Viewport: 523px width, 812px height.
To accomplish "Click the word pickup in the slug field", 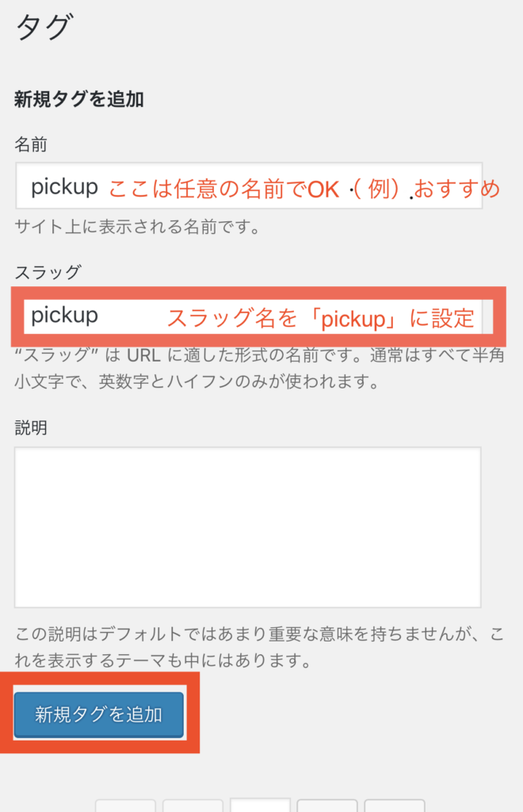I will pyautogui.click(x=65, y=316).
